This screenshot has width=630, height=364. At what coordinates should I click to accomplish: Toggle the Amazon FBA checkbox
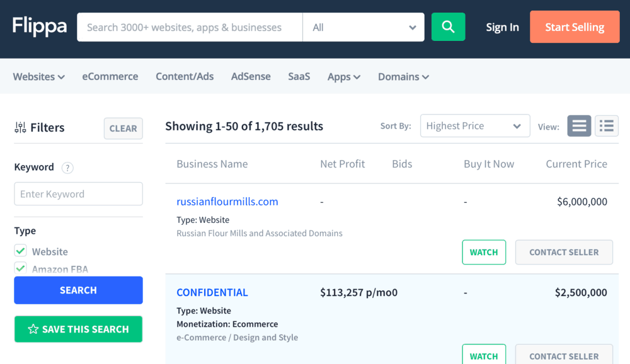point(21,268)
